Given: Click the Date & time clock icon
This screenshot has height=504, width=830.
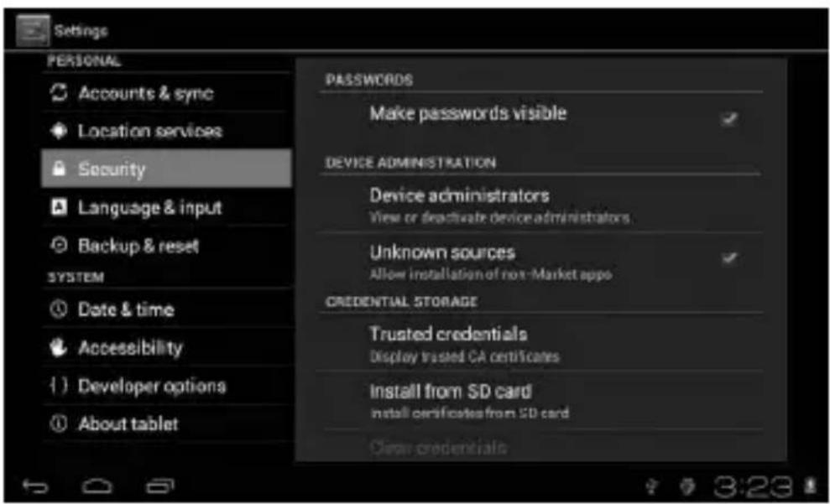Looking at the screenshot, I should (x=59, y=309).
